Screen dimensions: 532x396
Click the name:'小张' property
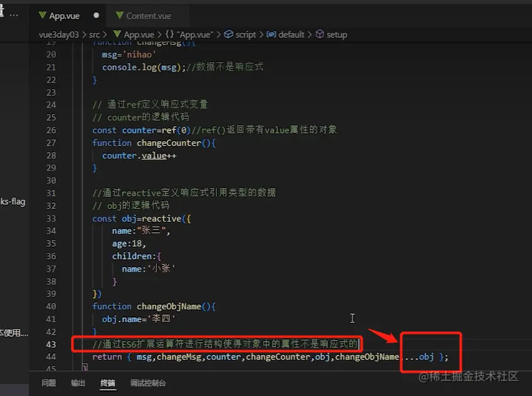(149, 269)
